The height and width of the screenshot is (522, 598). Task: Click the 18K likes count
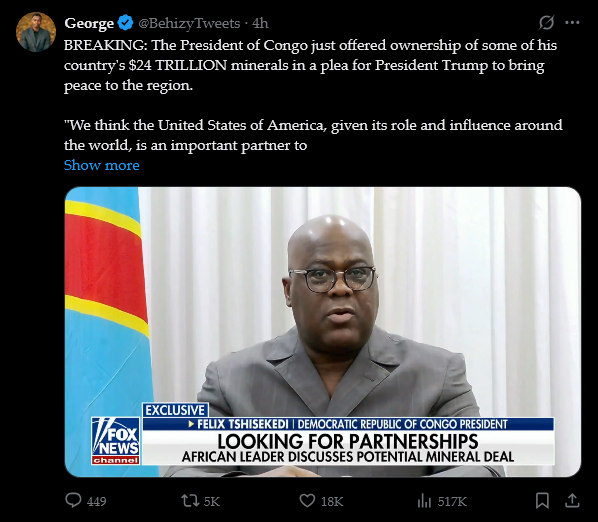click(332, 501)
